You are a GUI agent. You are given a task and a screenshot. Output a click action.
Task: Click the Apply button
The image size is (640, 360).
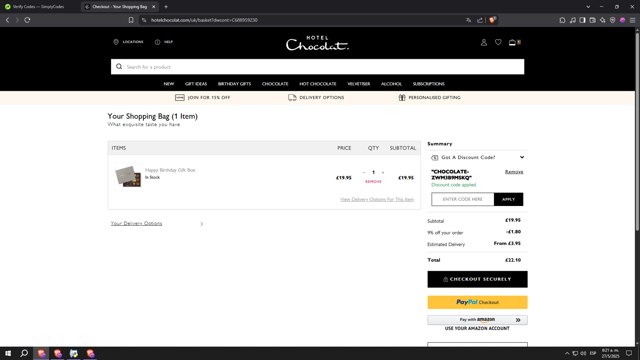pyautogui.click(x=508, y=199)
